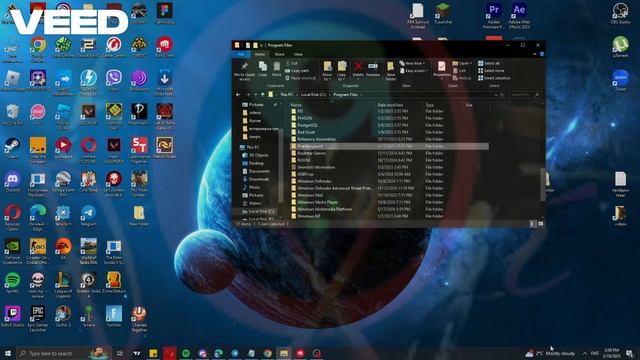Click the GeForce Experience desktop icon
The height and width of the screenshot is (360, 640).
(x=12, y=251)
